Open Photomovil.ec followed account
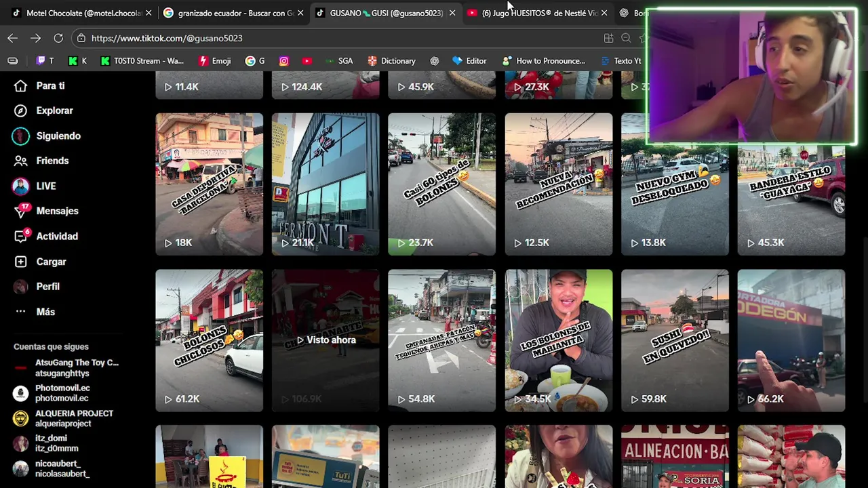This screenshot has width=868, height=488. [x=52, y=393]
